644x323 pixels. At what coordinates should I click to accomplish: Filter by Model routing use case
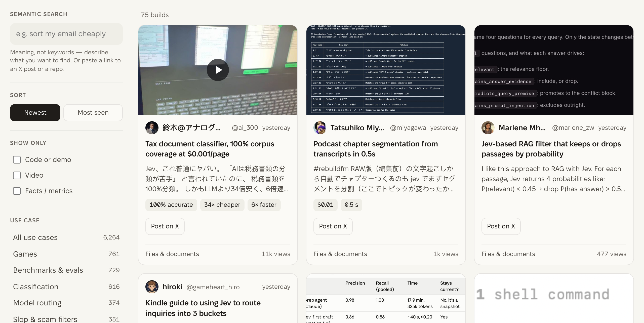(66, 303)
